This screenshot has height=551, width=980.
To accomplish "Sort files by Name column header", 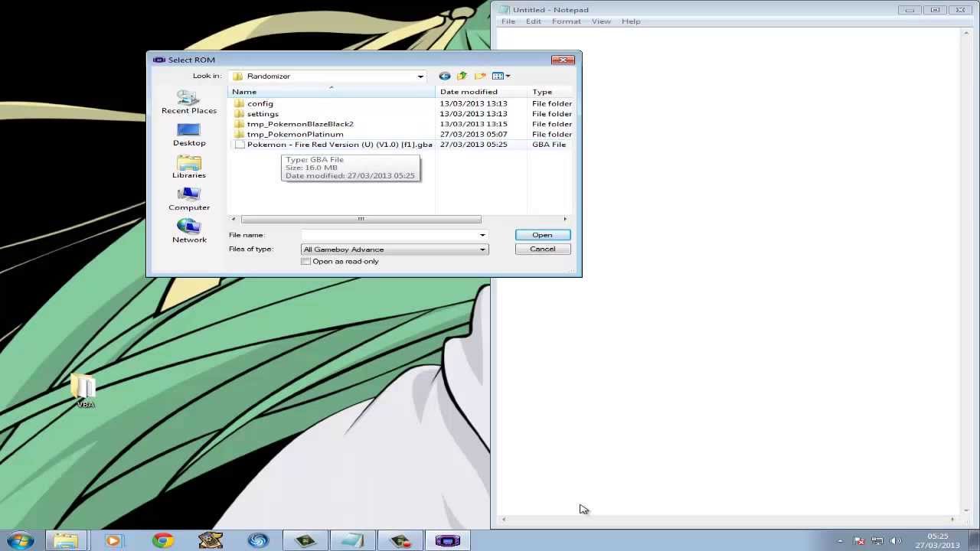I will (x=332, y=92).
